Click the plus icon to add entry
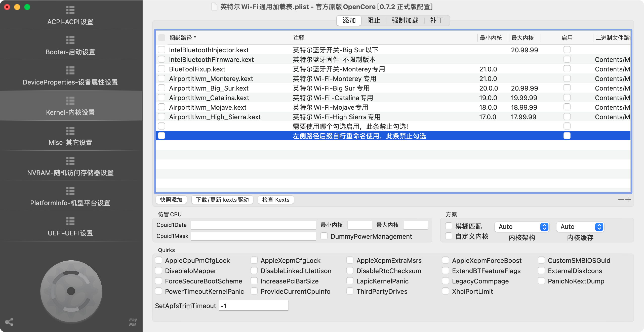The width and height of the screenshot is (644, 332). tap(628, 199)
